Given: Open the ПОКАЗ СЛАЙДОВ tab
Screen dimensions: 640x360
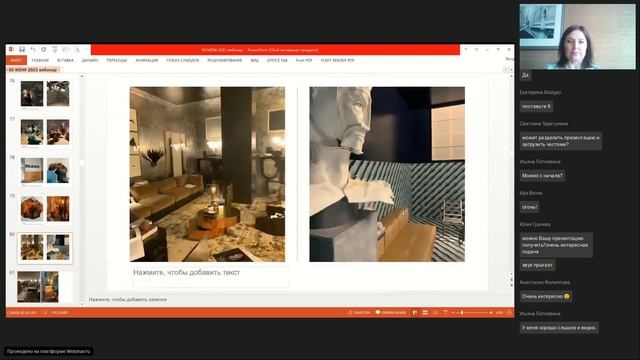Looking at the screenshot, I should pos(182,60).
